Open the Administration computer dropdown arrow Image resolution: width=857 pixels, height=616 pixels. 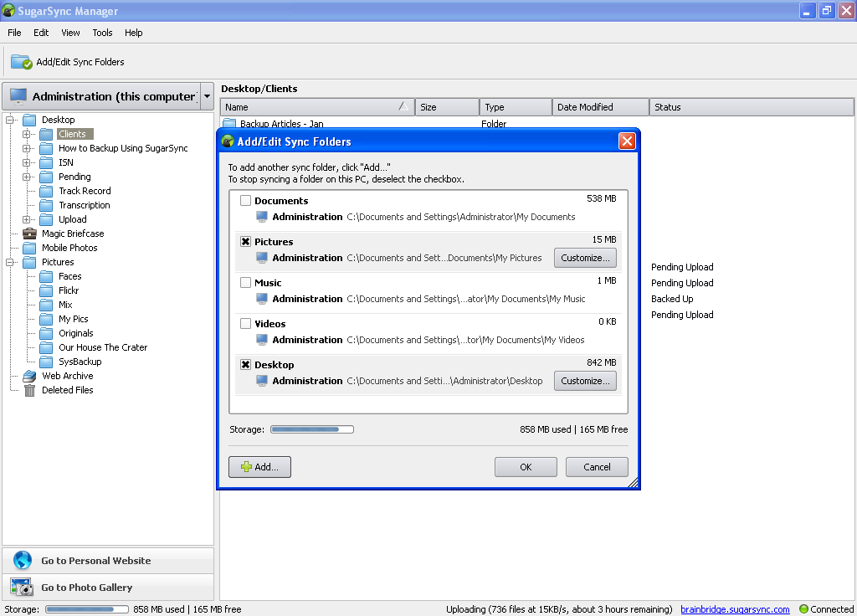(208, 96)
